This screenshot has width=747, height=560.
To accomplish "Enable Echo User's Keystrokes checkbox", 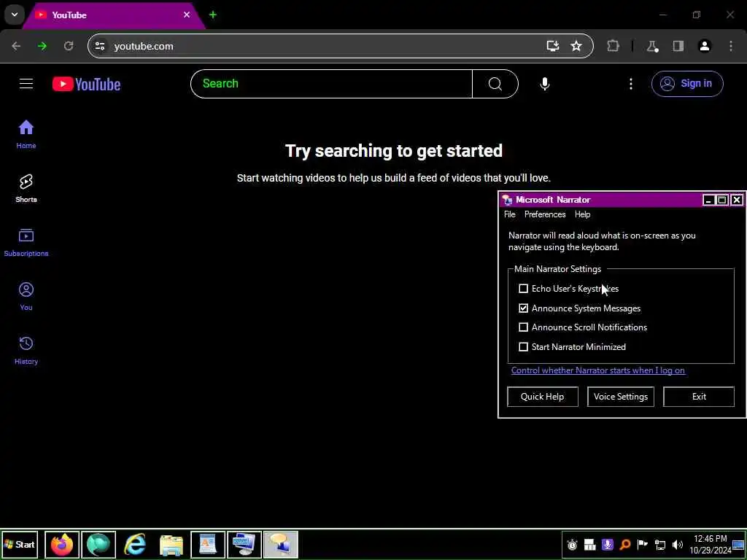I will [x=523, y=289].
